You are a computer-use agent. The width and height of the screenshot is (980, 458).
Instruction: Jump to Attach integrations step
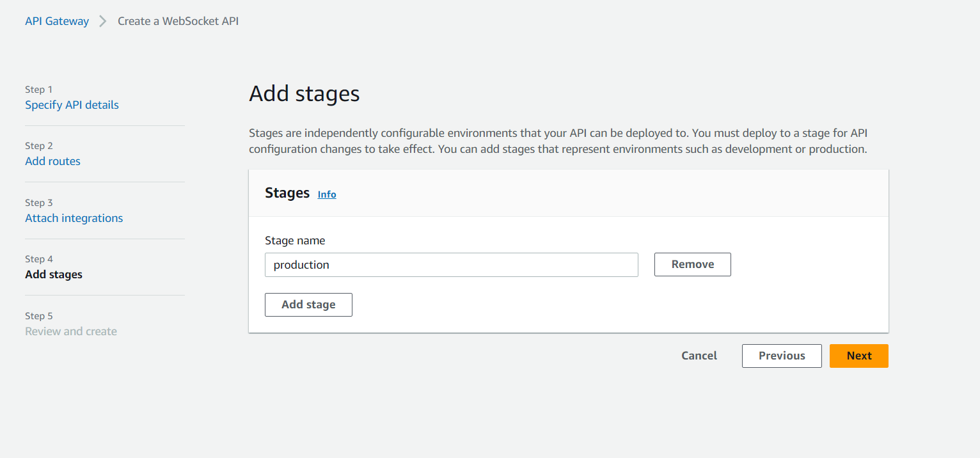(x=74, y=218)
